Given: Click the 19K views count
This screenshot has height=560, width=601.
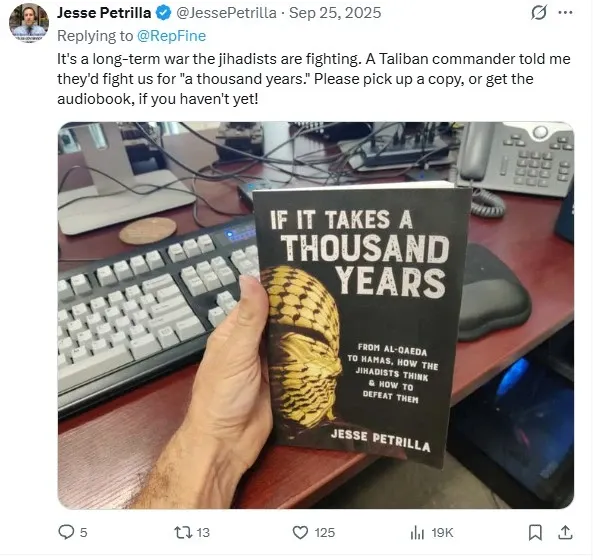Looking at the screenshot, I should [x=442, y=533].
